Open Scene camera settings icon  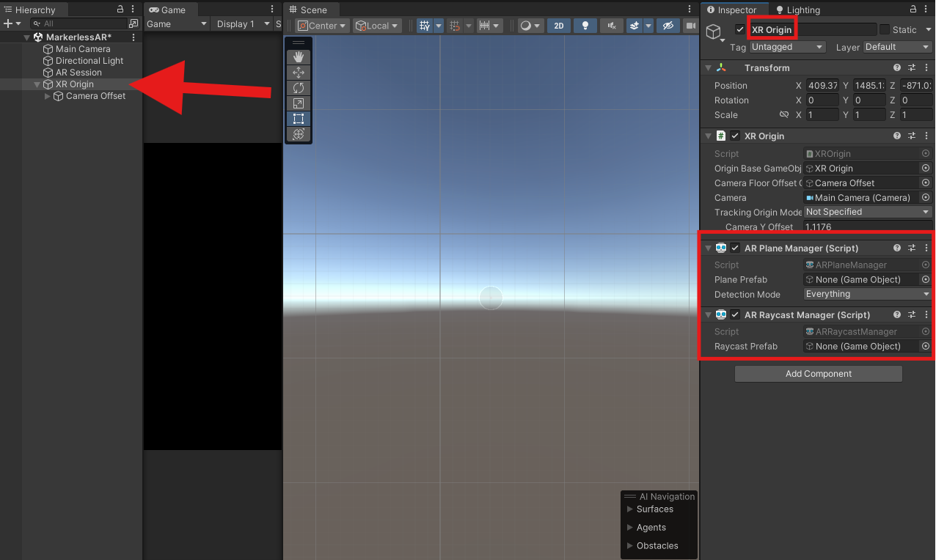pos(690,26)
